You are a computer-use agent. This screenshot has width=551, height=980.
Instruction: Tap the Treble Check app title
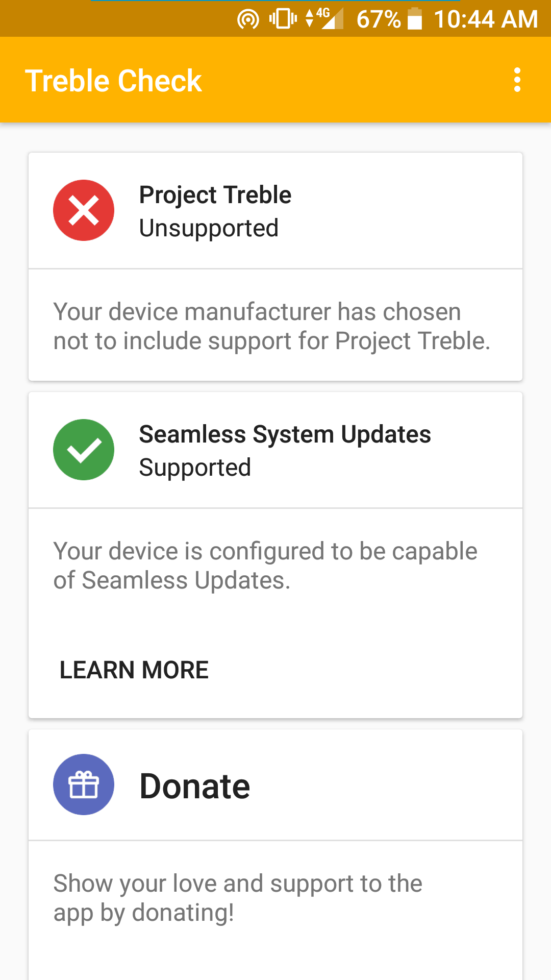[113, 81]
